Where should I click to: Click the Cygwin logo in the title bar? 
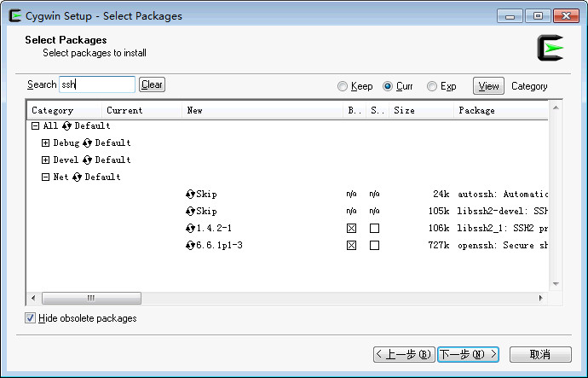pos(14,15)
